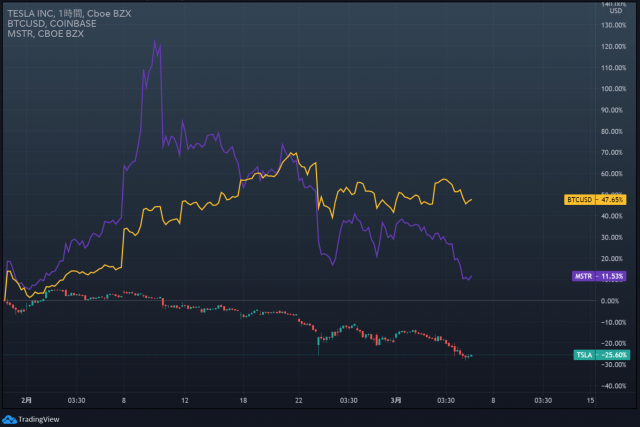
Task: Click the -20.00% price axis label
Action: 613,344
